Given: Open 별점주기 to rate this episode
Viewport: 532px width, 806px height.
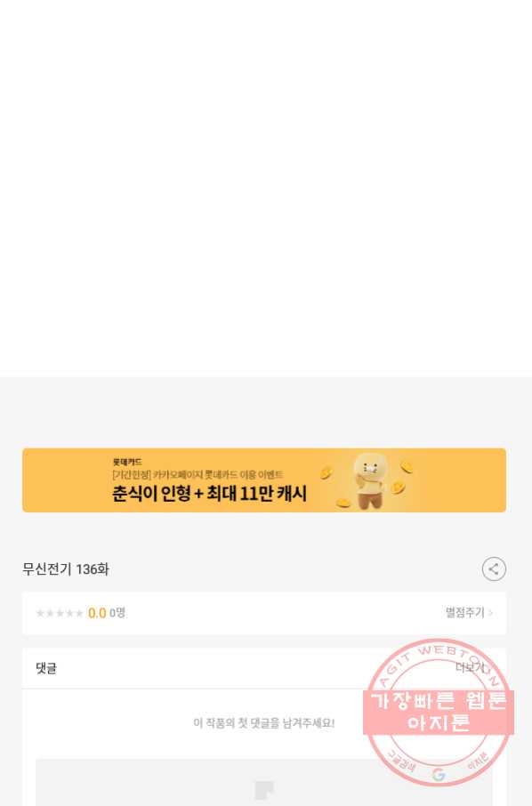Looking at the screenshot, I should [470, 613].
